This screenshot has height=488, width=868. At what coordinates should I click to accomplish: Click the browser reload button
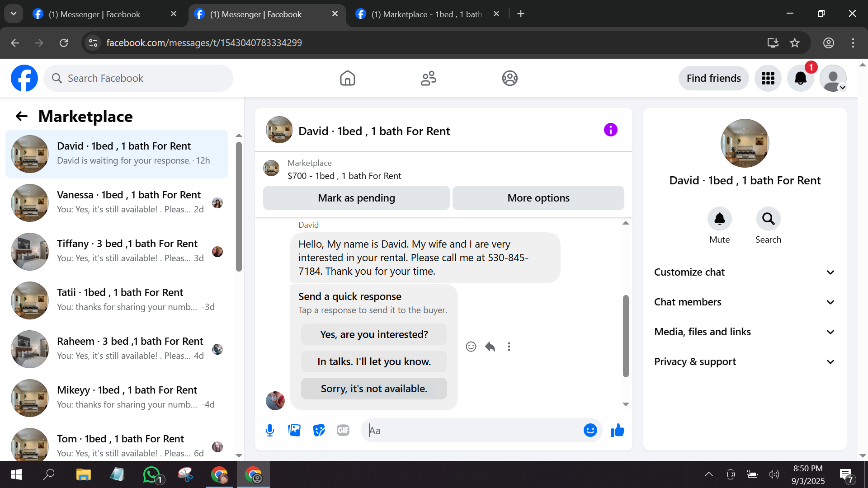tap(64, 43)
